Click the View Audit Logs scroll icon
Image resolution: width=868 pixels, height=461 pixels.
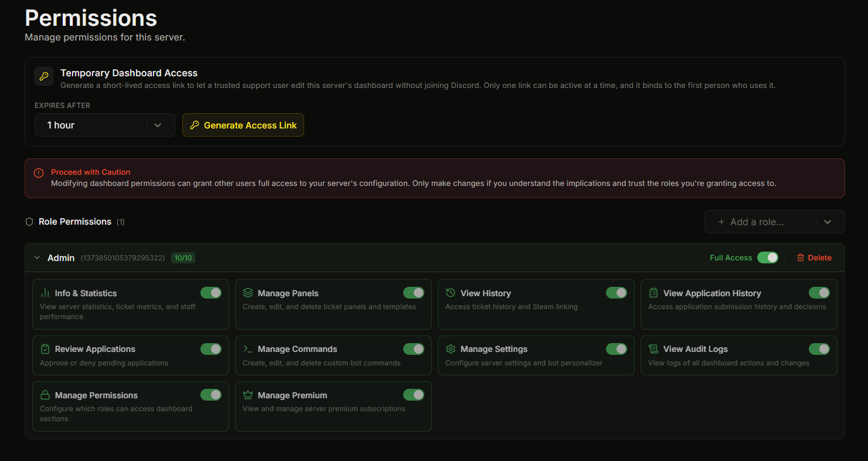[653, 349]
